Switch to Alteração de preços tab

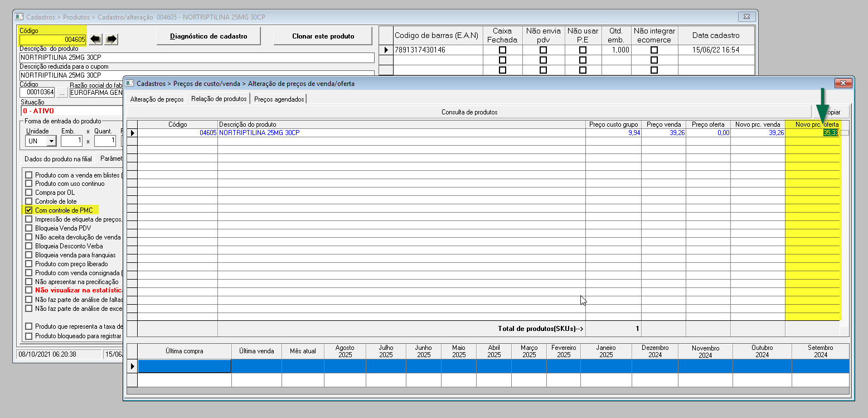(157, 99)
